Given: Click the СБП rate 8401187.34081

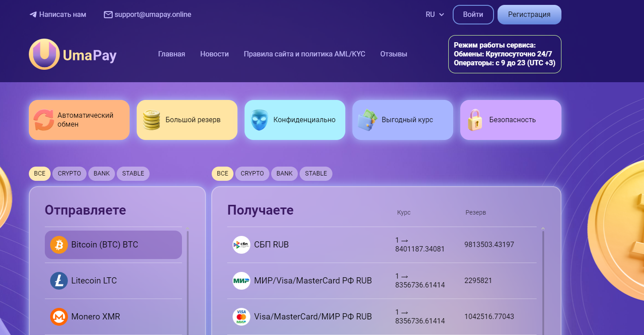Looking at the screenshot, I should 420,245.
